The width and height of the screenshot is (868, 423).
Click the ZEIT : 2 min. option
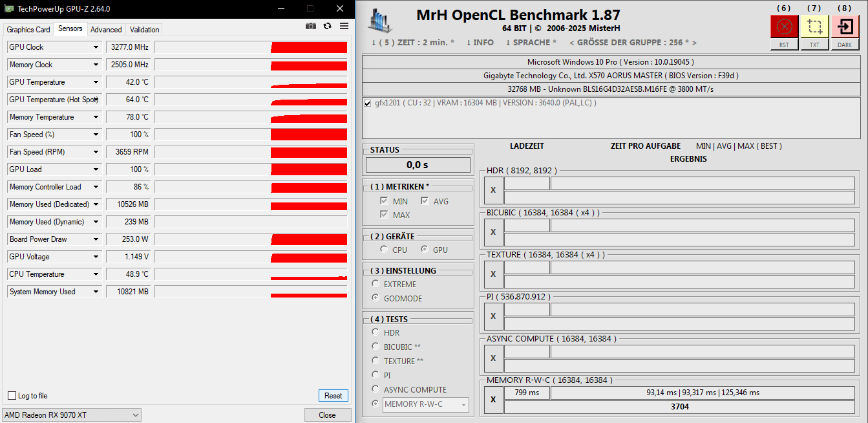coord(413,43)
